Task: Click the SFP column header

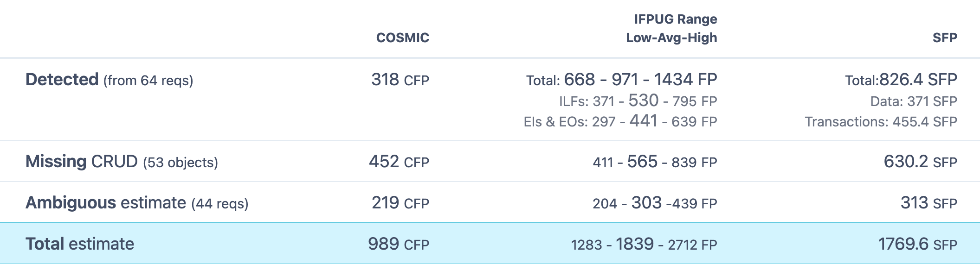Action: [x=945, y=38]
